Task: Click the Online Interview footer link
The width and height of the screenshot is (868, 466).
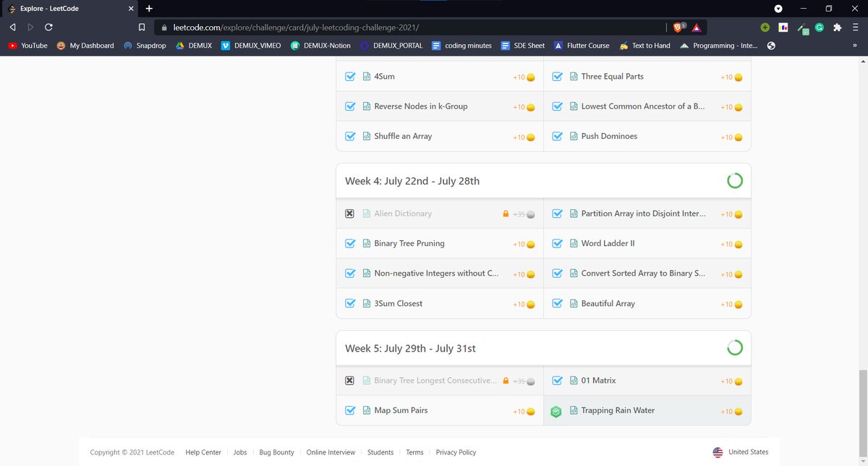Action: (x=331, y=452)
